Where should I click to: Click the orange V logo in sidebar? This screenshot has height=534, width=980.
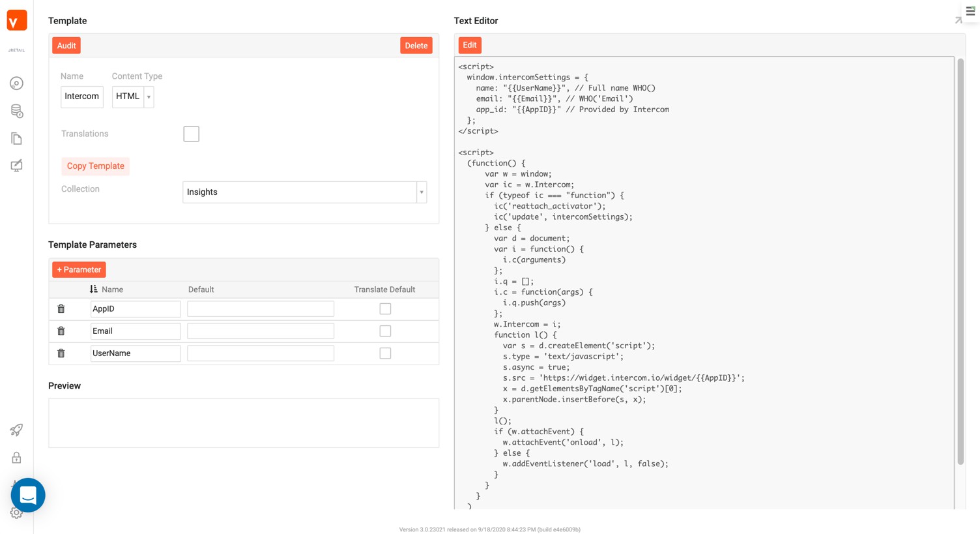point(17,21)
